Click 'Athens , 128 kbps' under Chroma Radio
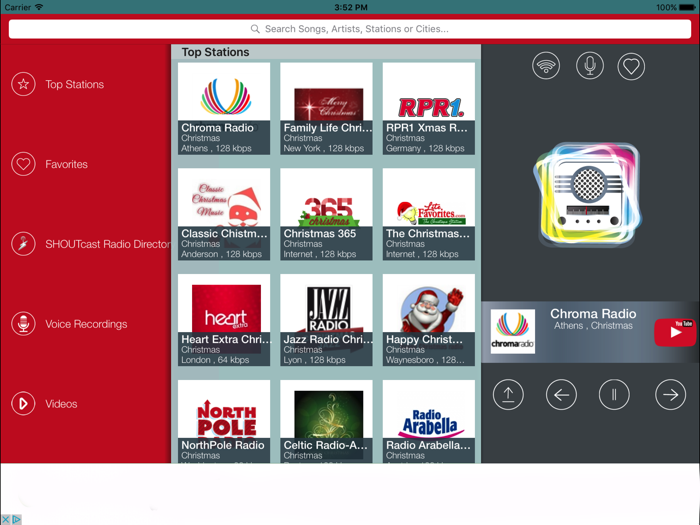700x525 pixels. [x=217, y=148]
